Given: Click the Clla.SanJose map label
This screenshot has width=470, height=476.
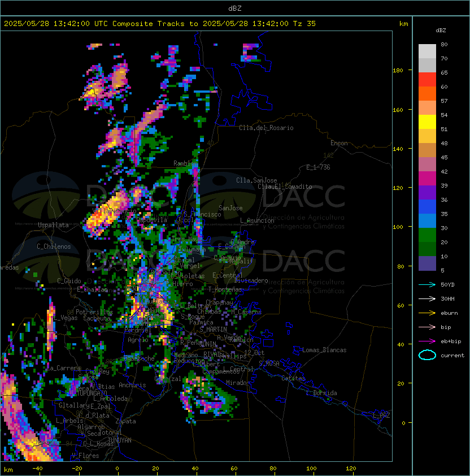Looking at the screenshot, I should click(256, 180).
